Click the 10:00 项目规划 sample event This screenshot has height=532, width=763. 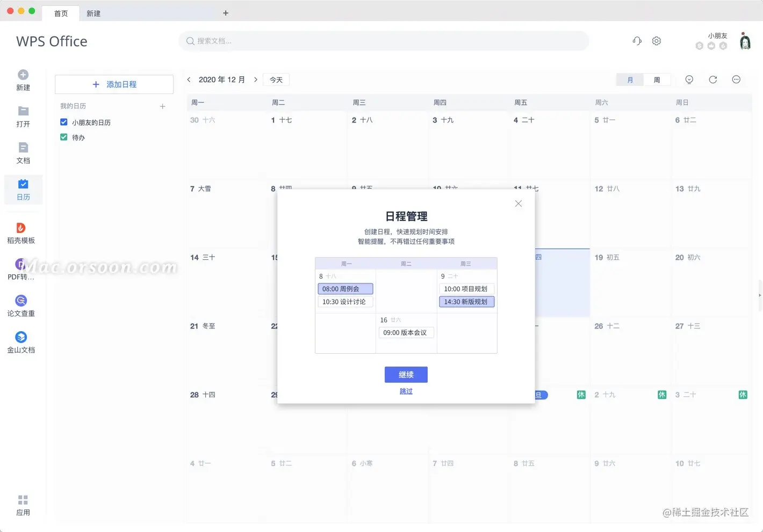click(466, 289)
